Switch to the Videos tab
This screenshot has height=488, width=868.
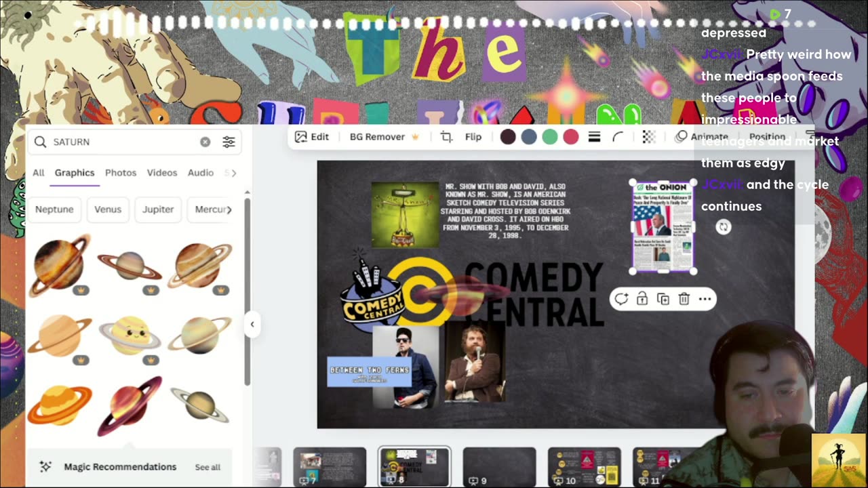tap(162, 173)
